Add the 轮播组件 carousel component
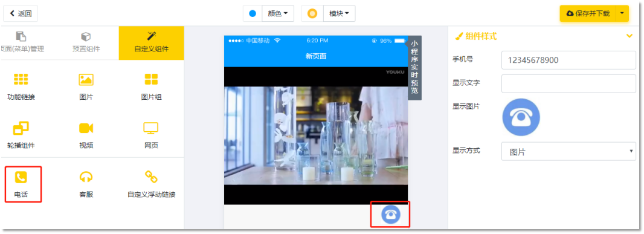Screen dimensions: 644x234 [x=21, y=135]
